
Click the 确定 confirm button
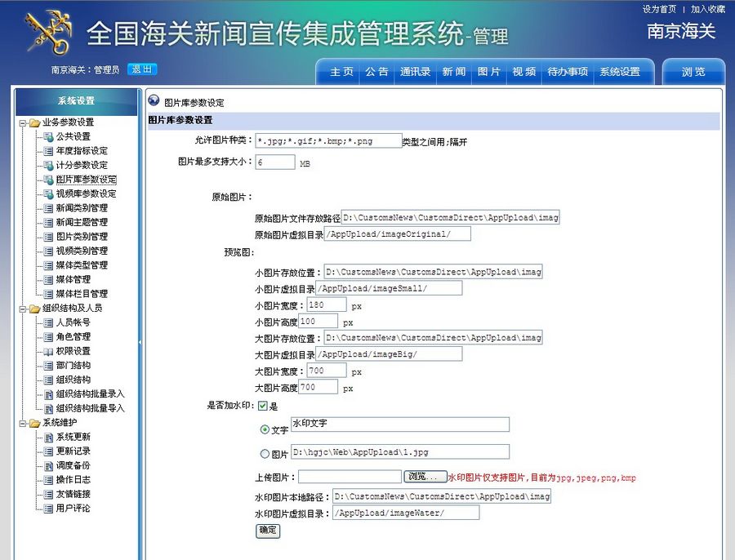click(268, 531)
